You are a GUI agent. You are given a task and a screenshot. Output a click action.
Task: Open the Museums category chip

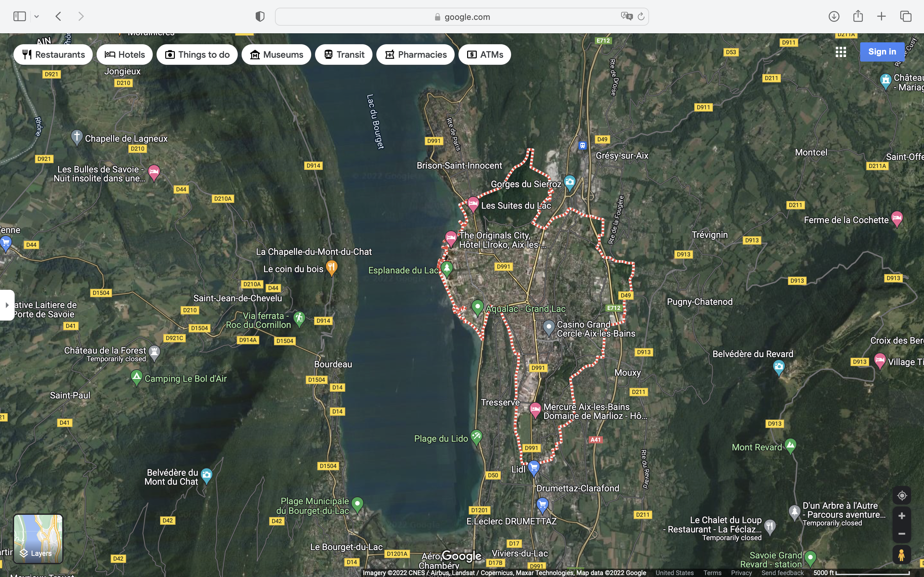tap(276, 54)
